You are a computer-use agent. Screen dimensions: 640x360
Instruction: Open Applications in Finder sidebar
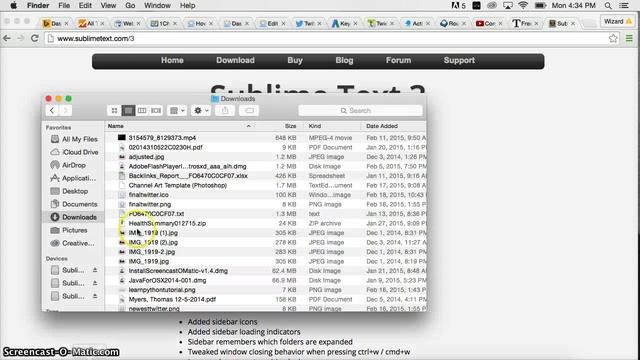tap(74, 178)
